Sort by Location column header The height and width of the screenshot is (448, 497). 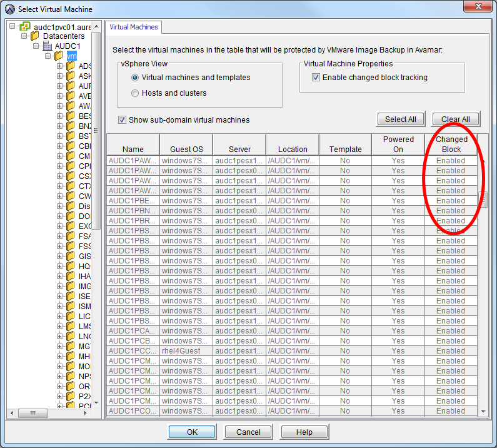293,145
